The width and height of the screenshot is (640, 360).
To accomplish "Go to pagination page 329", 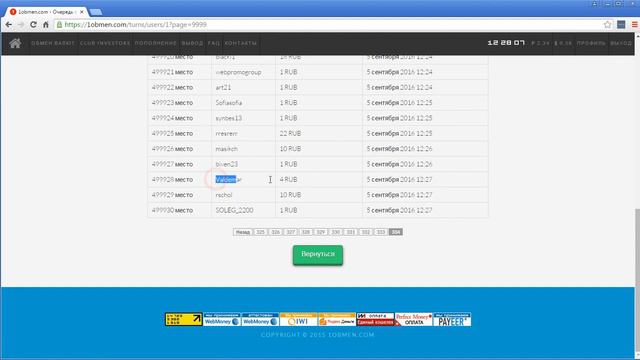I will (321, 232).
